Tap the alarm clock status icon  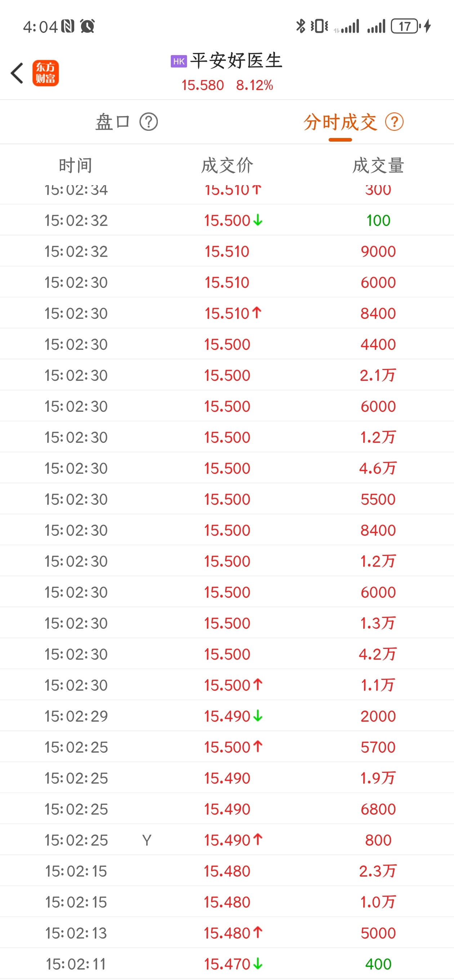[x=88, y=26]
